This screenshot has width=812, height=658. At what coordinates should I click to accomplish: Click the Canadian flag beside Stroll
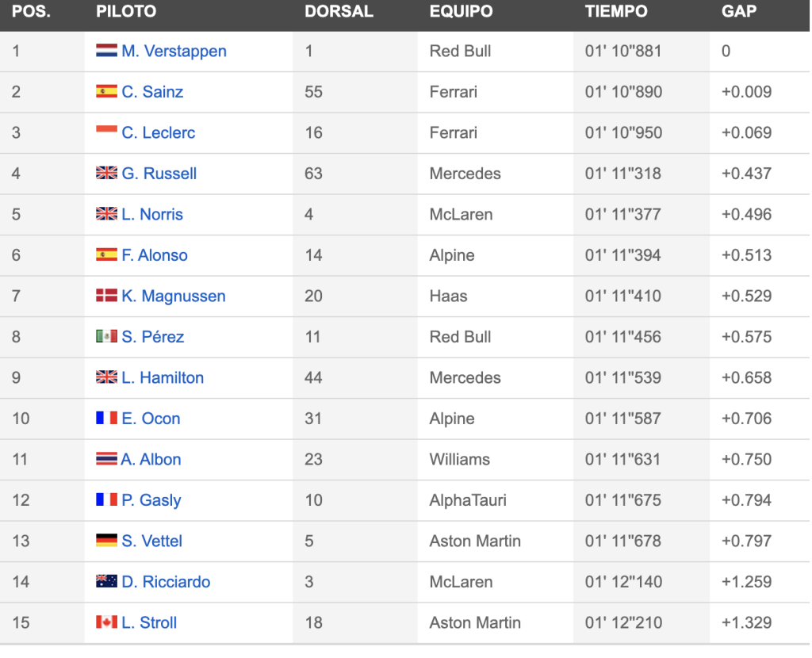pos(106,622)
